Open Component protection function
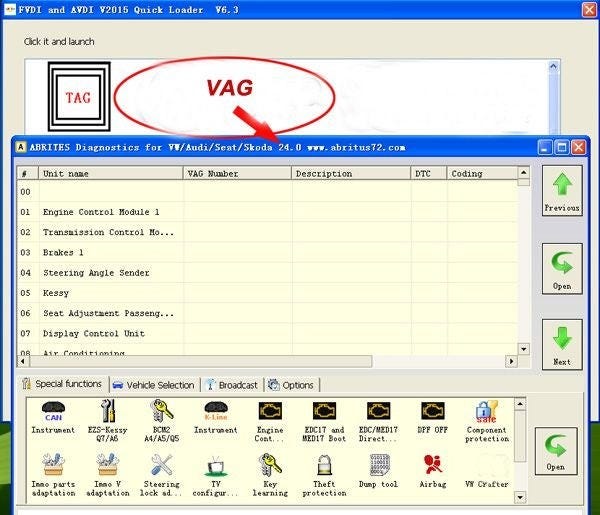 click(x=487, y=422)
